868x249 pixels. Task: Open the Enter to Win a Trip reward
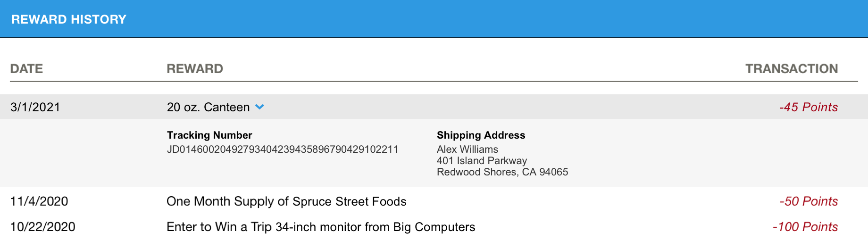tap(321, 227)
